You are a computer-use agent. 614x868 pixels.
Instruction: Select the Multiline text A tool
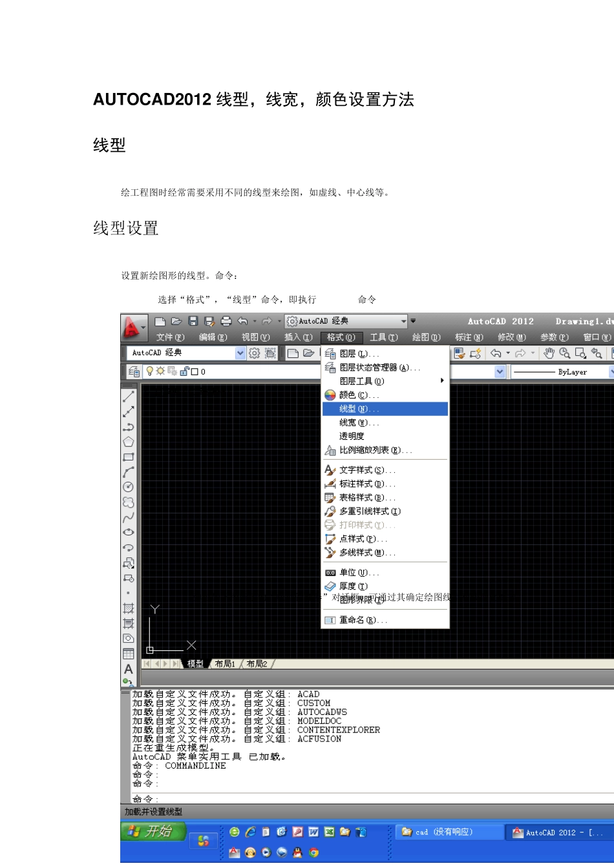point(129,669)
